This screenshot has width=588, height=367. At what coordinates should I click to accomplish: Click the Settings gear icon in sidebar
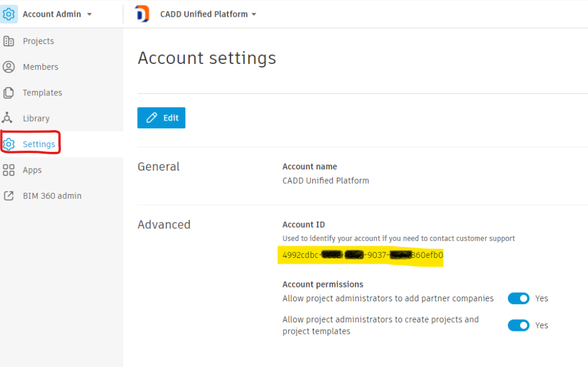tap(9, 144)
